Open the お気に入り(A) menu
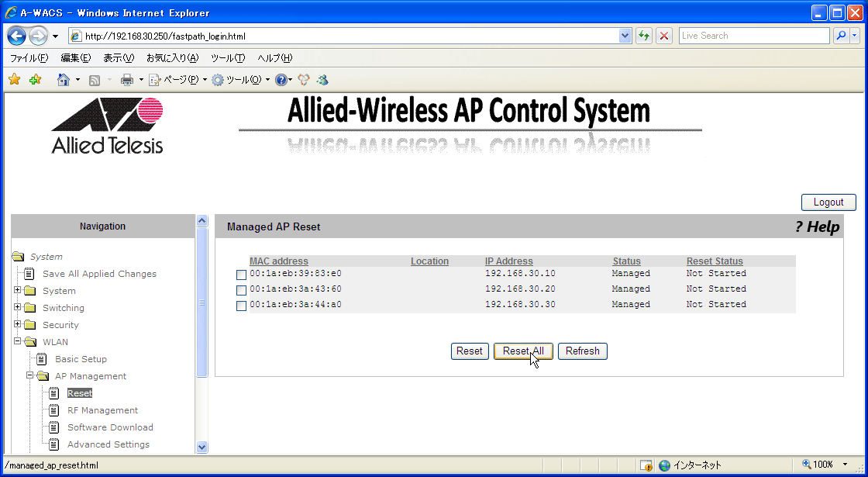This screenshot has width=868, height=477. click(172, 57)
